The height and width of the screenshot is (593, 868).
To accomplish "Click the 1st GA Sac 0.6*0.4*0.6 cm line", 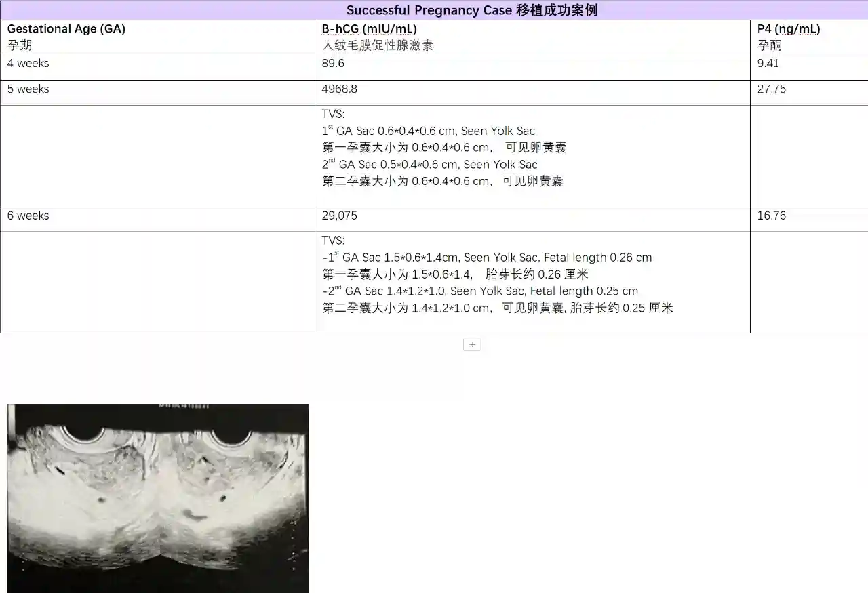I will [x=428, y=131].
